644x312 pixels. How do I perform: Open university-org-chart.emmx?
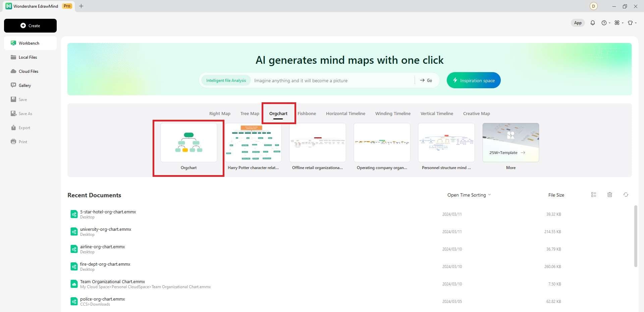pyautogui.click(x=106, y=229)
